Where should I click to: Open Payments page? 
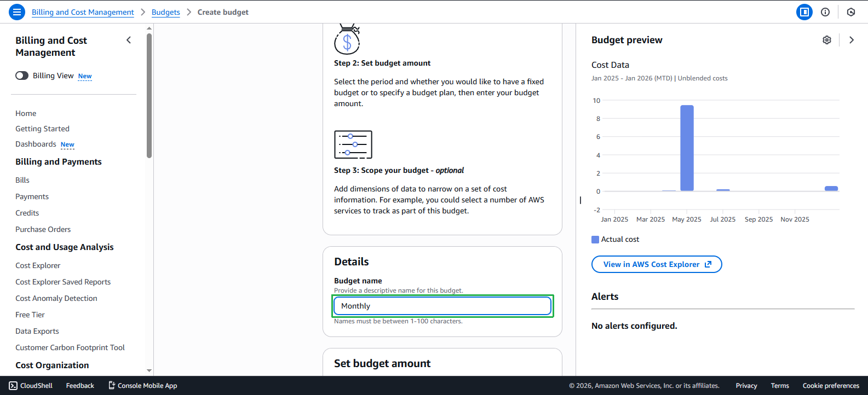(32, 196)
